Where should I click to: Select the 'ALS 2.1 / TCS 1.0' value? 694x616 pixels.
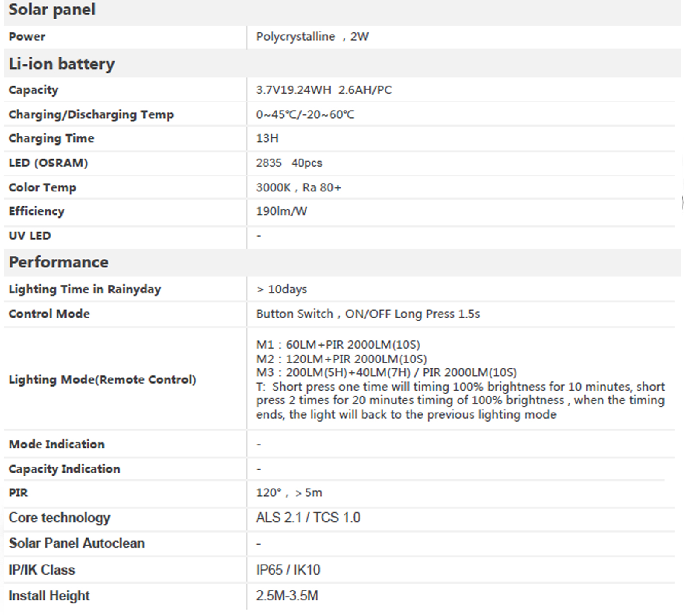point(308,518)
